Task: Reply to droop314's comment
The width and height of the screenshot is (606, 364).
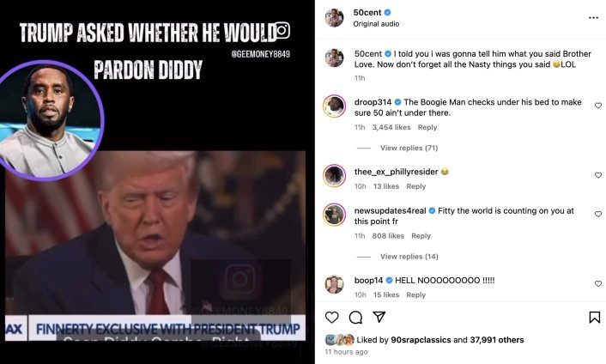Action: pyautogui.click(x=427, y=128)
